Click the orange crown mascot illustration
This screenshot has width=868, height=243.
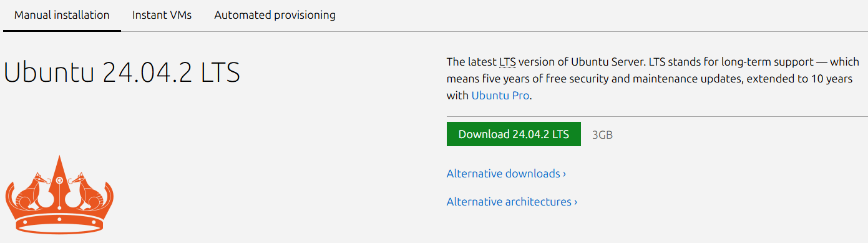59,193
